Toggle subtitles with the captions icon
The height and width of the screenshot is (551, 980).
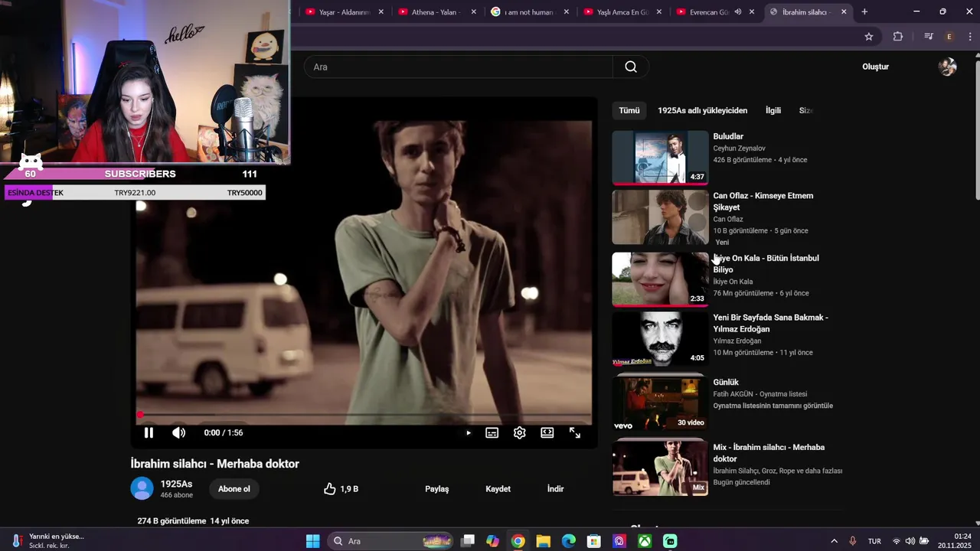[492, 432]
